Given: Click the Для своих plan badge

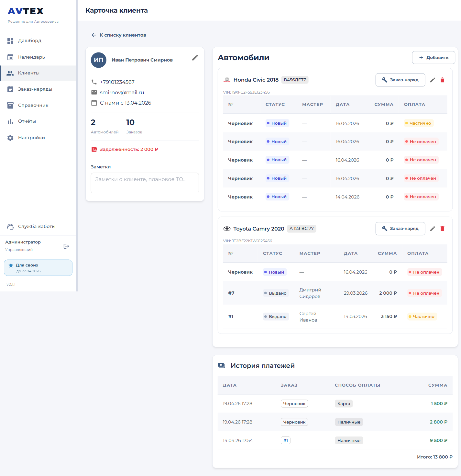Looking at the screenshot, I should (x=38, y=268).
